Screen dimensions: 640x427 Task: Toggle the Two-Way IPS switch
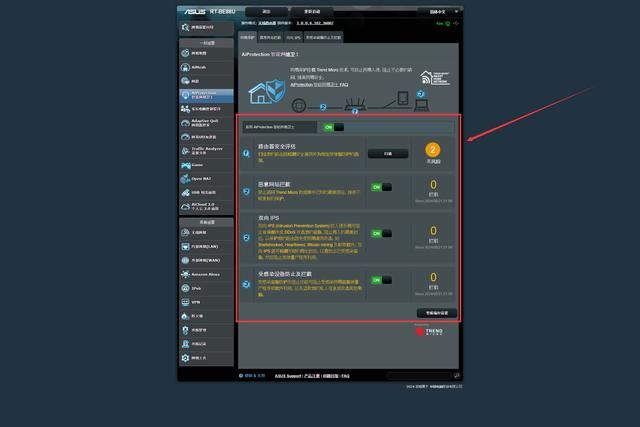coord(381,233)
